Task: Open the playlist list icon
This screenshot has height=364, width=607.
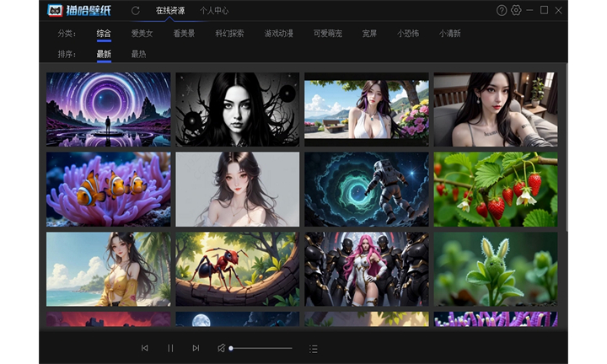Action: click(313, 349)
